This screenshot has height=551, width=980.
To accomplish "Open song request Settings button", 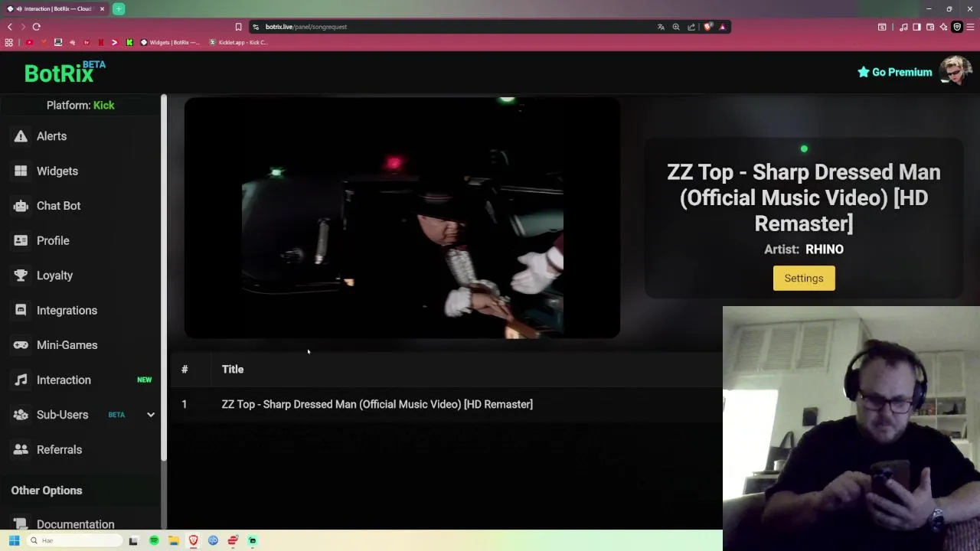I will (x=804, y=279).
